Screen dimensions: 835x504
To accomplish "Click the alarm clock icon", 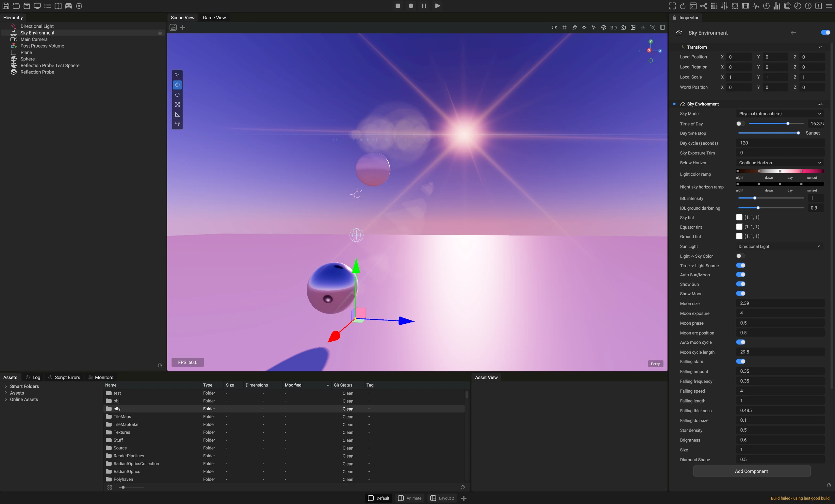I will 735,6.
